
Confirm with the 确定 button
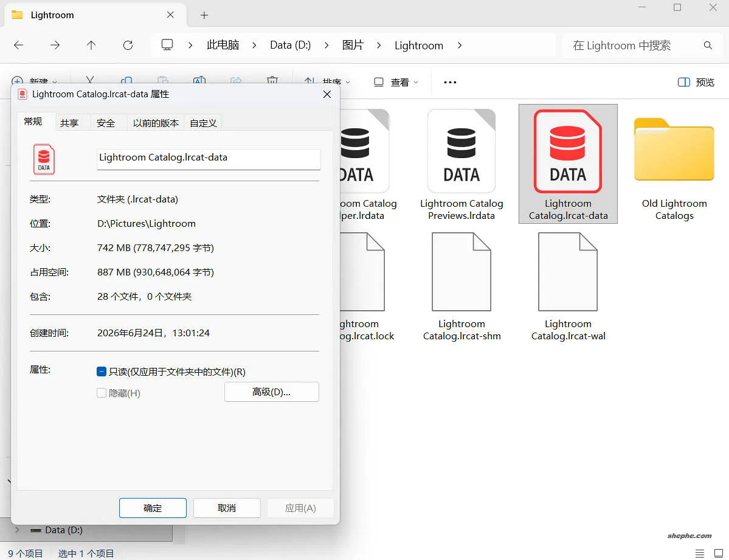click(x=153, y=508)
